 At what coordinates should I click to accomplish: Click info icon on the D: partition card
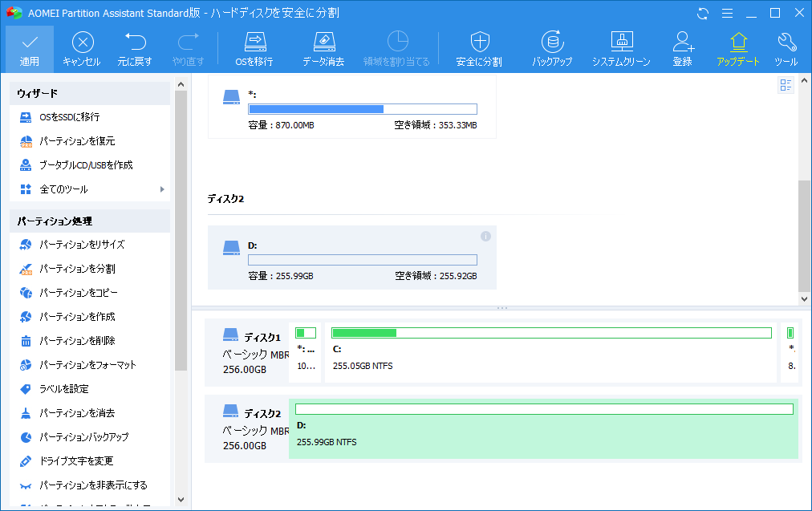[485, 236]
